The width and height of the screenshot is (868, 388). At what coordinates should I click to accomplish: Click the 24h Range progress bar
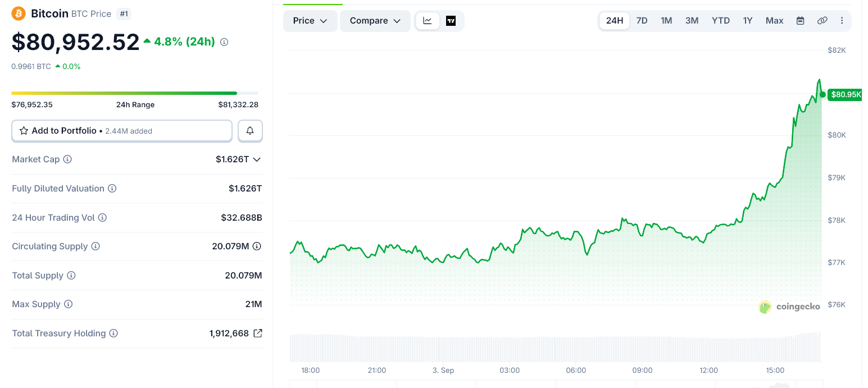[135, 93]
